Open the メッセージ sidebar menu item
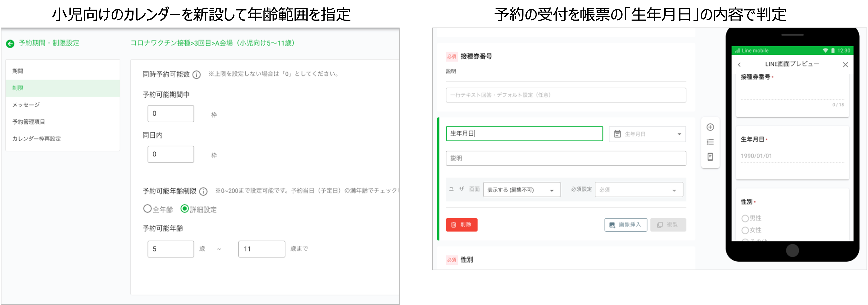 (26, 105)
